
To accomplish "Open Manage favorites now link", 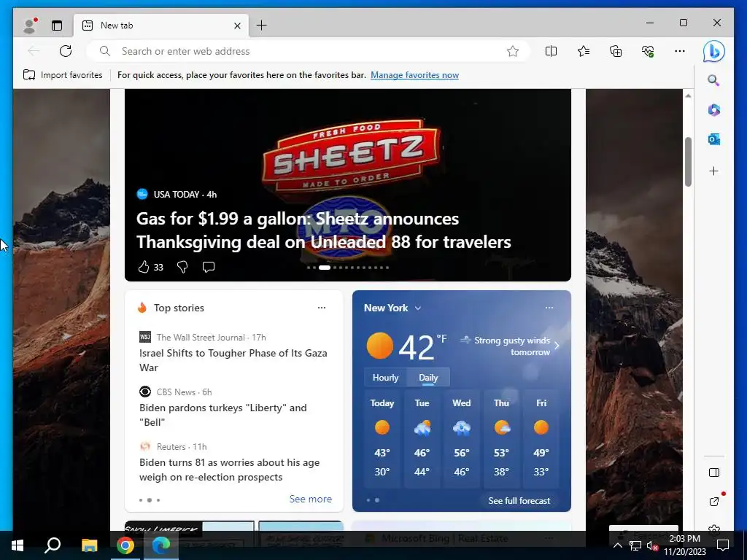I will (x=414, y=75).
